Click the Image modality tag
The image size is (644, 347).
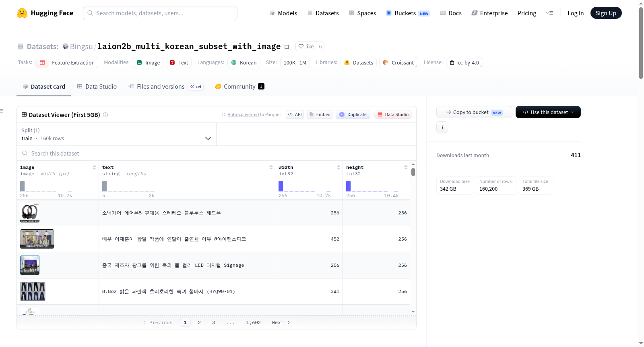click(x=148, y=62)
